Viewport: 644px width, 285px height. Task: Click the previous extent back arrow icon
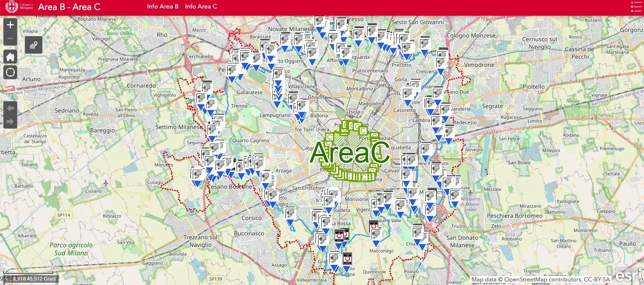[10, 108]
